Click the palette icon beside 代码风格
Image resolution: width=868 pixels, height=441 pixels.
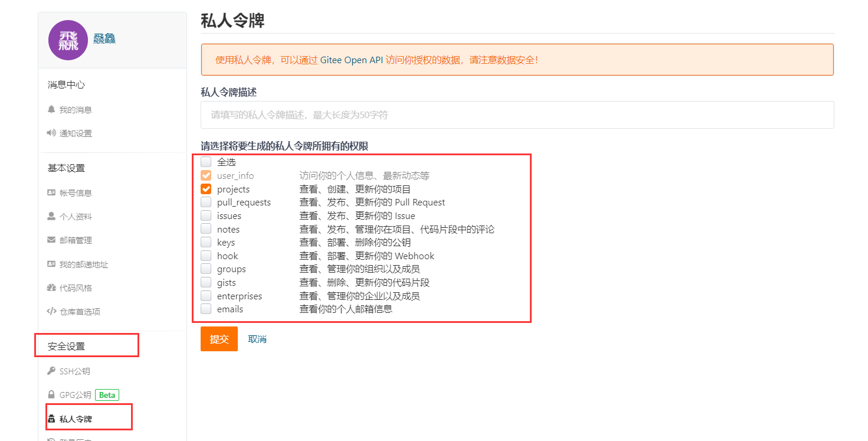click(x=51, y=288)
